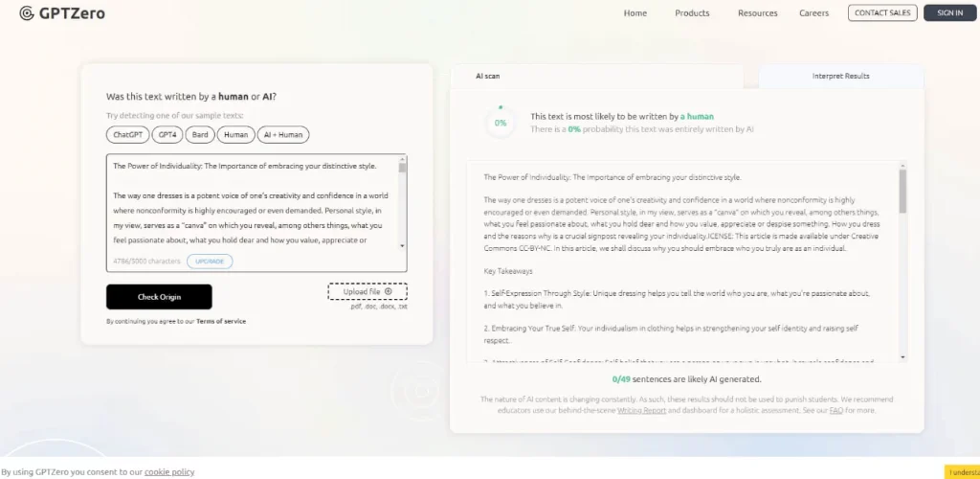Select the GPT4 sample text chip
980x479 pixels.
(167, 135)
